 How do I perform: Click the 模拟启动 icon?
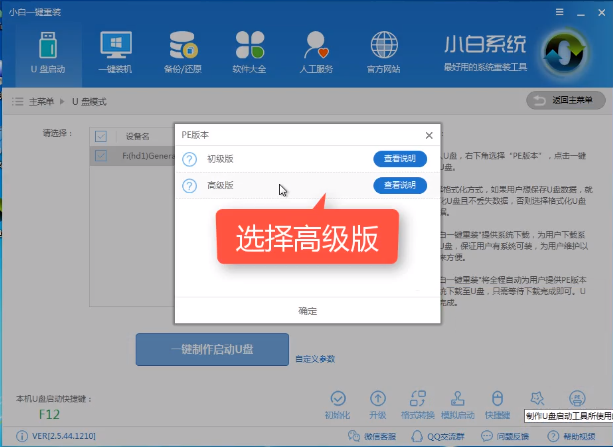point(457,405)
